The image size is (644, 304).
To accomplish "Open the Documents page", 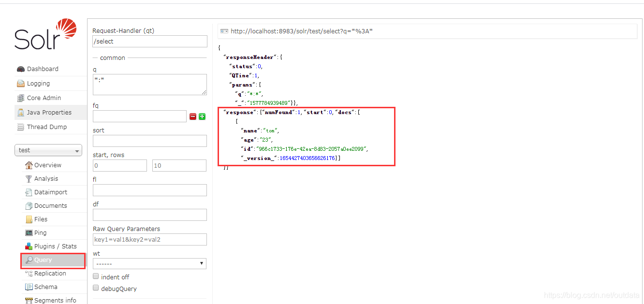I will click(x=51, y=206).
